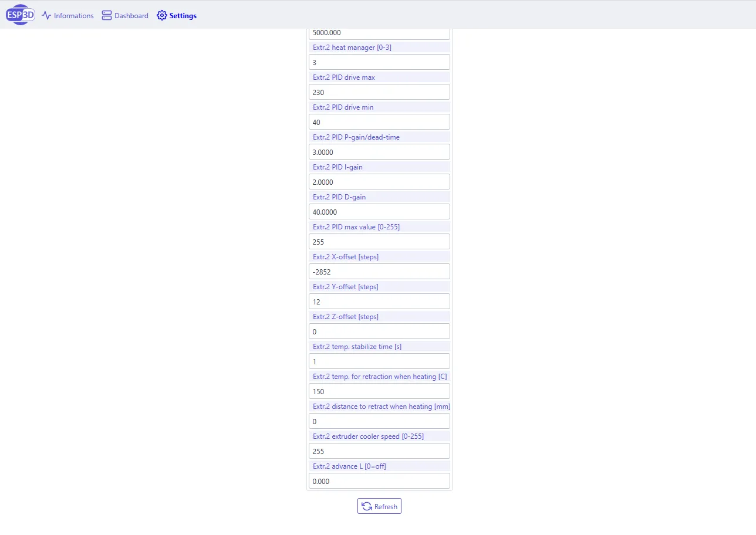The height and width of the screenshot is (535, 756).
Task: Click the Settings gear icon
Action: coord(162,16)
